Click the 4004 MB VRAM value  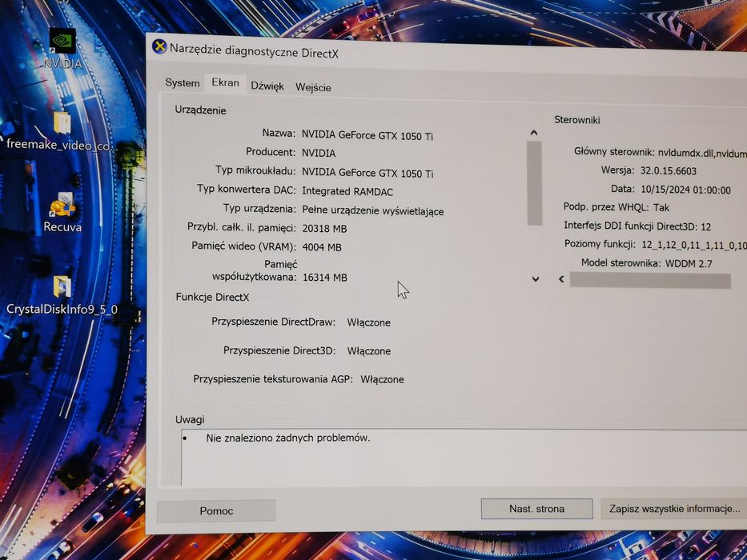click(322, 247)
